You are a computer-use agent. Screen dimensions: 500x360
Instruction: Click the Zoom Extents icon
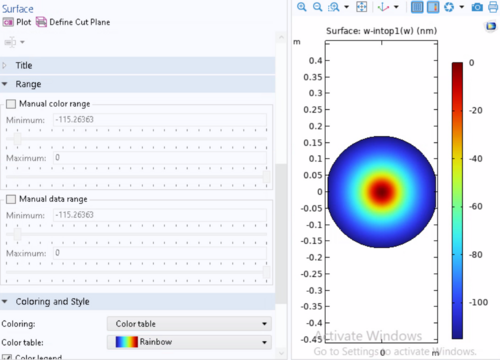(x=362, y=7)
